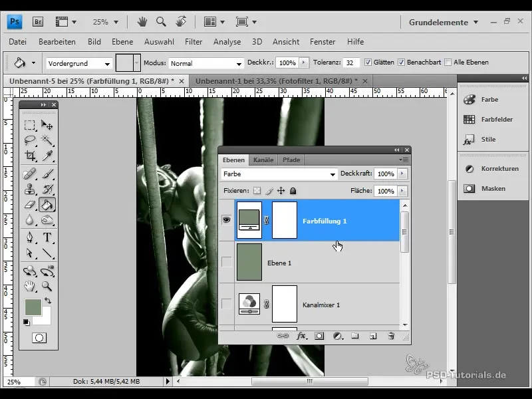Open the Fläche slider arrow
This screenshot has height=399, width=532.
coord(402,191)
